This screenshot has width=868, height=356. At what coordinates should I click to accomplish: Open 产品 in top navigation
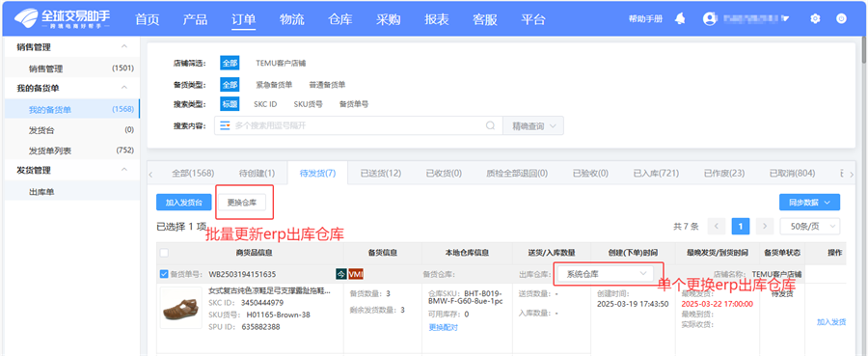tap(196, 19)
